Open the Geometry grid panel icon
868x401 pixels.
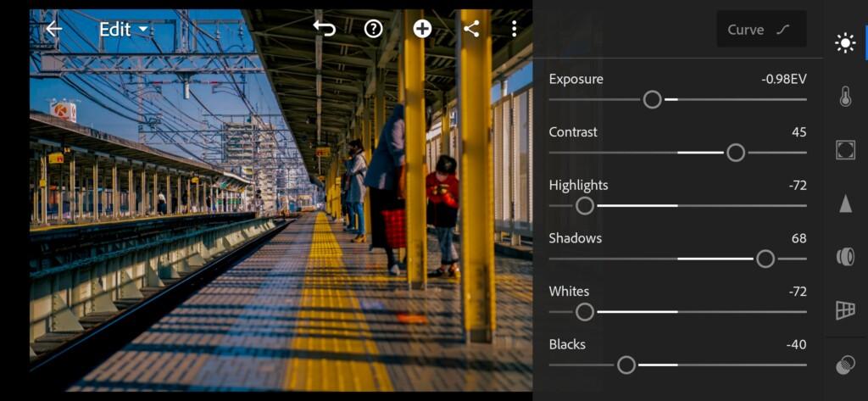point(845,310)
